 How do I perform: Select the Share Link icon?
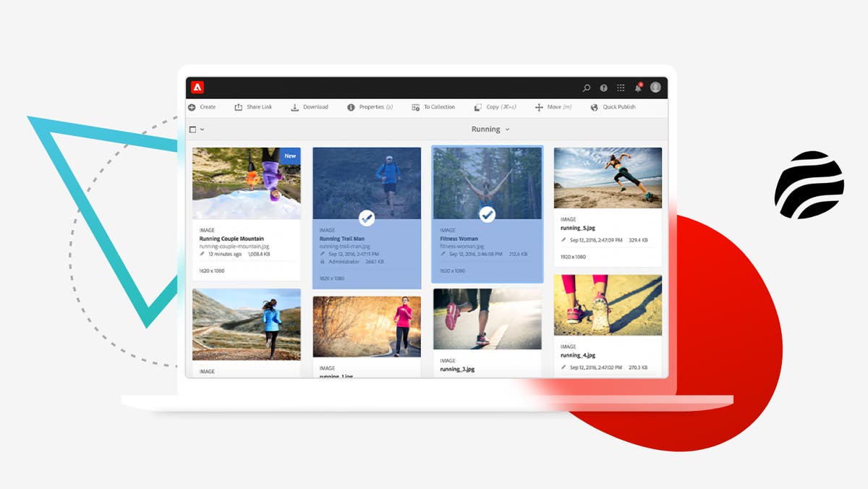coord(239,106)
